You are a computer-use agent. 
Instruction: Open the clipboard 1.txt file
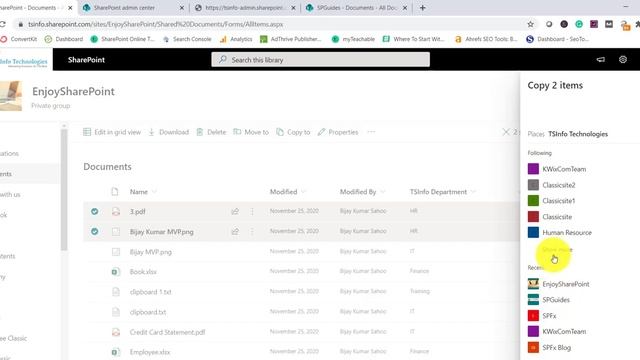click(151, 292)
